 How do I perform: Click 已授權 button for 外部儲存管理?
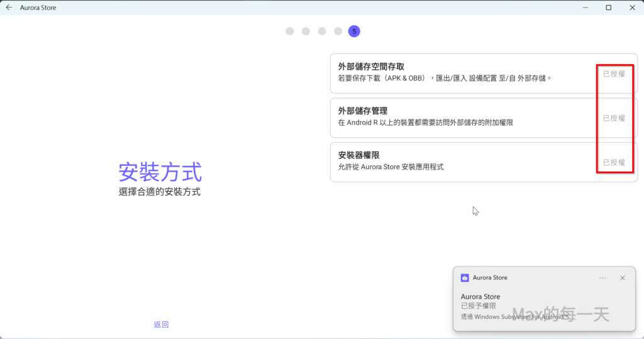coord(614,118)
